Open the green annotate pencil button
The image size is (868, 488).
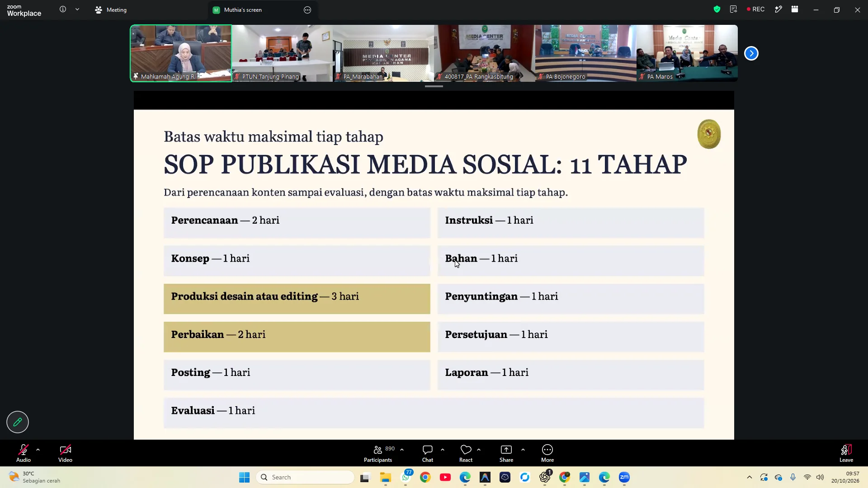18,422
